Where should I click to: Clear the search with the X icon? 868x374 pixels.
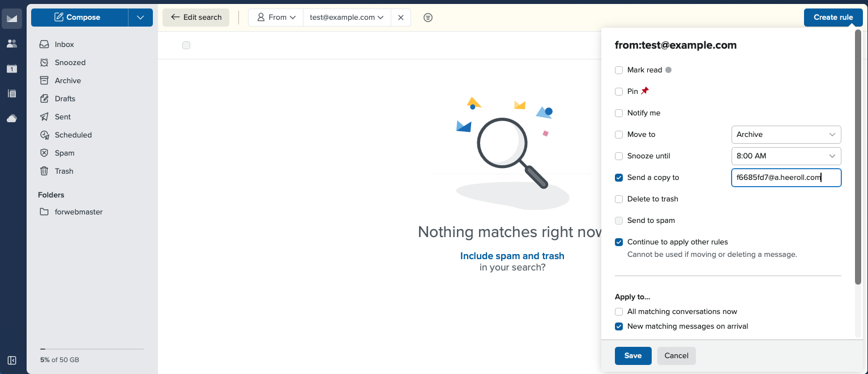coord(401,18)
